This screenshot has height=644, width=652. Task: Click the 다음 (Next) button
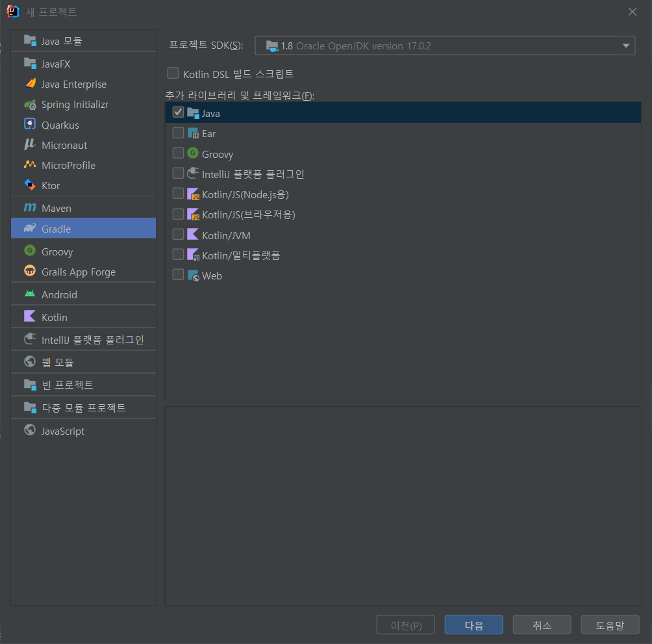[x=473, y=625]
